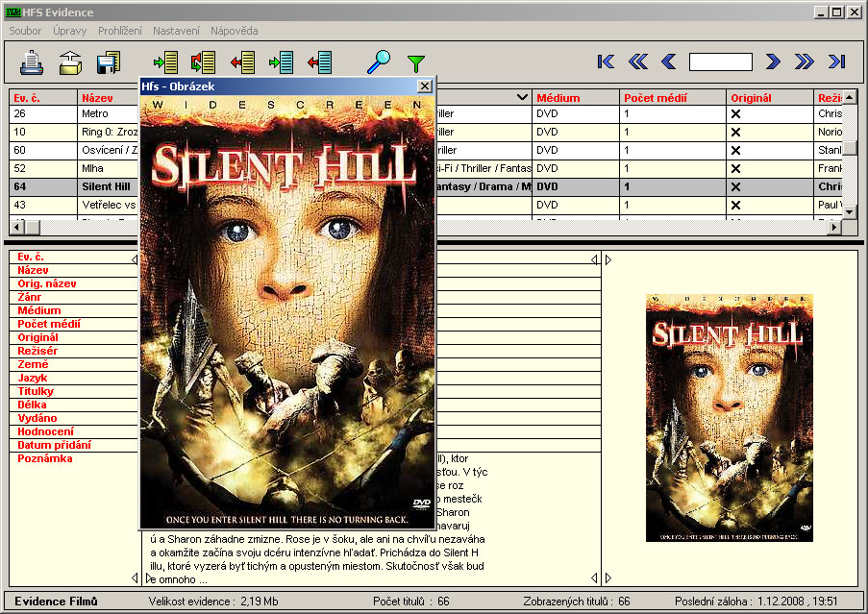Image resolution: width=868 pixels, height=614 pixels.
Task: Click yellow list icon with red-green arrows
Action: 203,61
